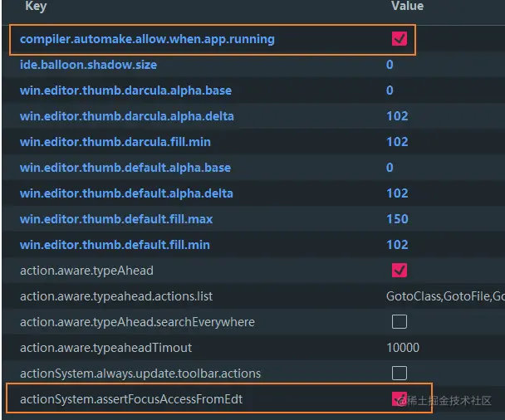
Task: Select action.aware.typeaheadTimout key
Action: click(105, 348)
